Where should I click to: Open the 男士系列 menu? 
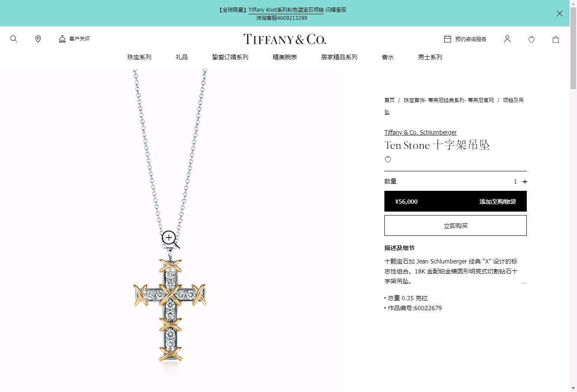(x=430, y=57)
